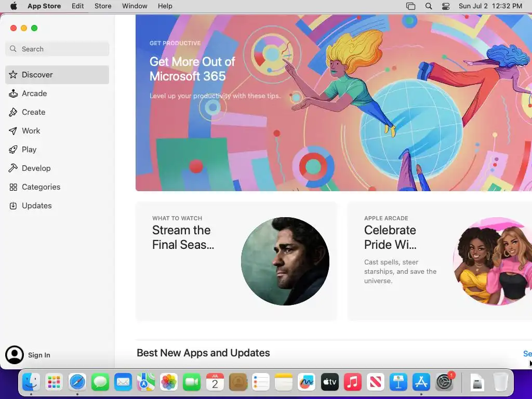Image resolution: width=532 pixels, height=399 pixels.
Task: Click the date and time in menu bar
Action: point(490,6)
